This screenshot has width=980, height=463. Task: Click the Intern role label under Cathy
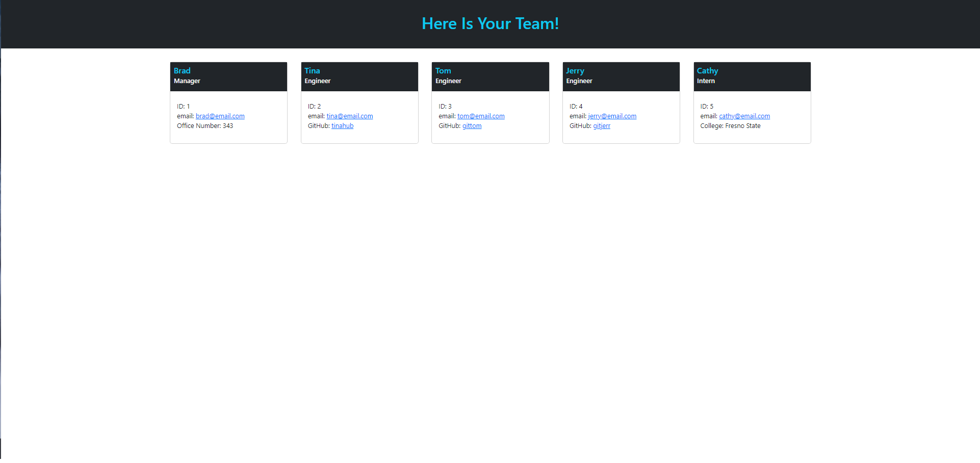(706, 81)
